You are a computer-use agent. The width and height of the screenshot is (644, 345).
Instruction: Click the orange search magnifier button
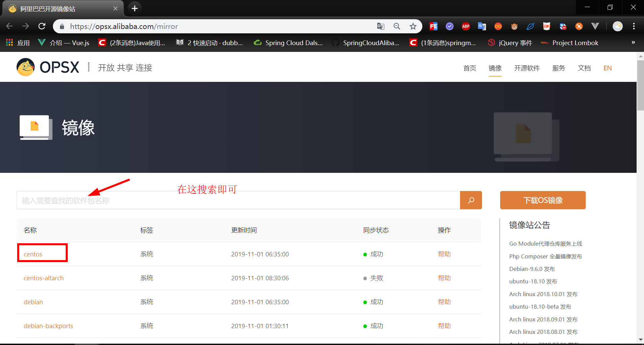[x=471, y=200]
